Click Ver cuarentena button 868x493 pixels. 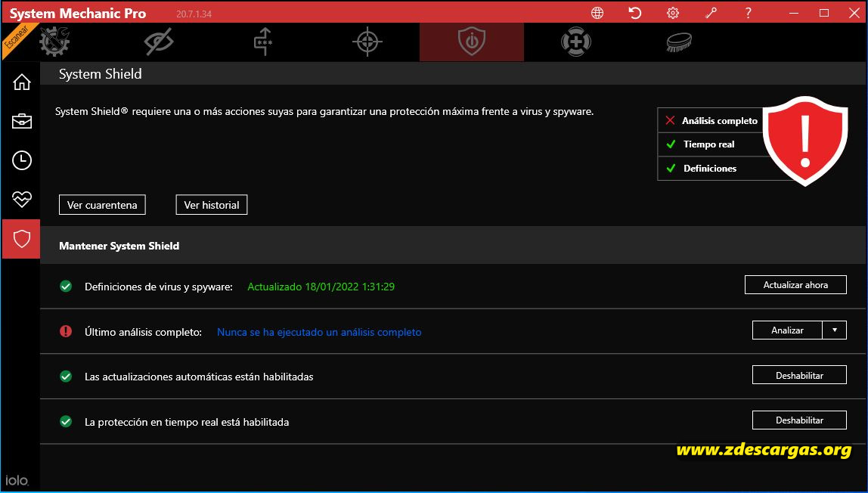[102, 205]
